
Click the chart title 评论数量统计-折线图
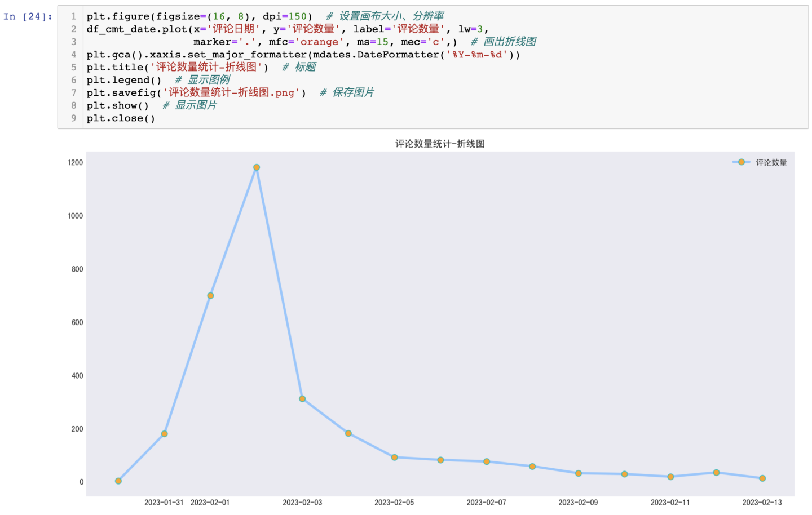click(x=440, y=144)
